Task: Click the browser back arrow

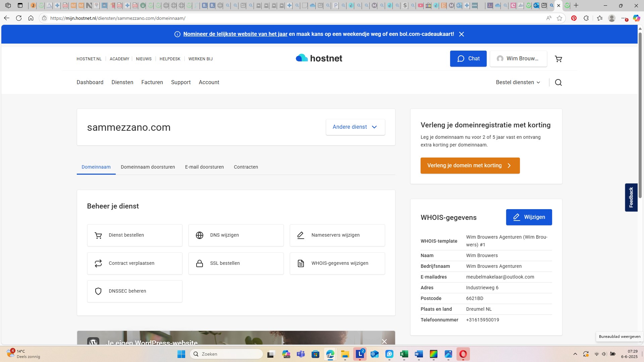Action: pyautogui.click(x=7, y=18)
